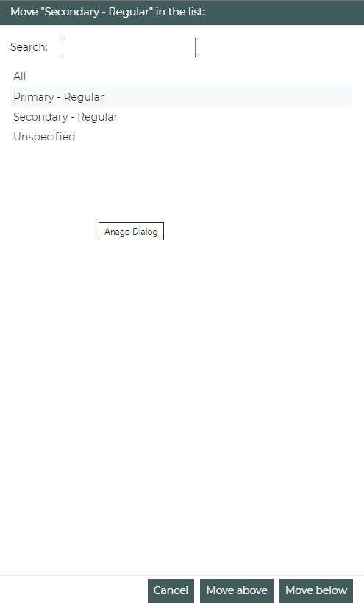Confirm placement using Move below

tap(316, 590)
